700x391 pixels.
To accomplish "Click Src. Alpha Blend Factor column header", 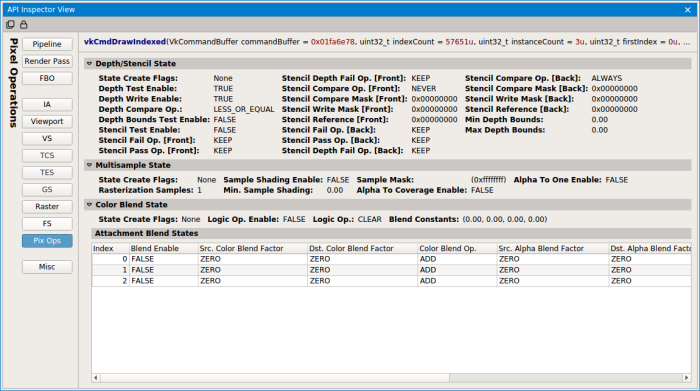I will [x=553, y=248].
